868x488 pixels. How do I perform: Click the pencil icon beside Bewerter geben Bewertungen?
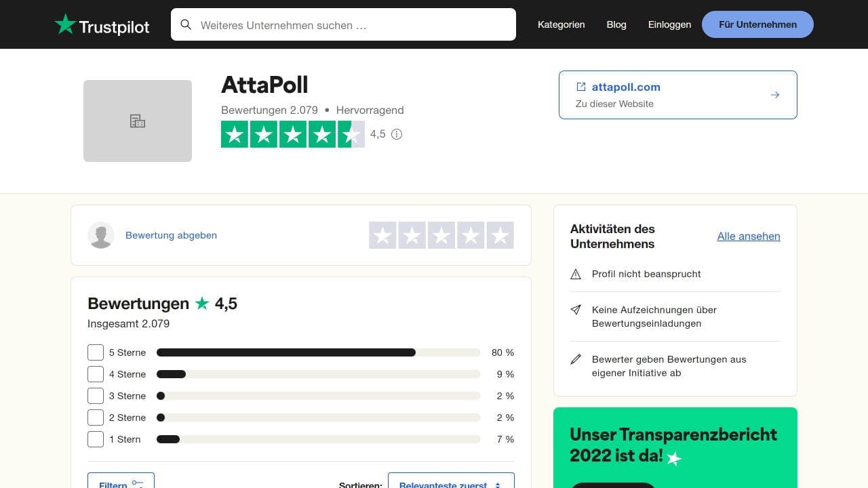coord(576,359)
